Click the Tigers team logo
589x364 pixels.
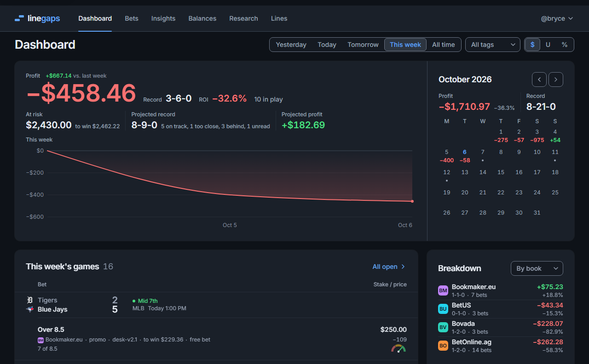pyautogui.click(x=30, y=300)
